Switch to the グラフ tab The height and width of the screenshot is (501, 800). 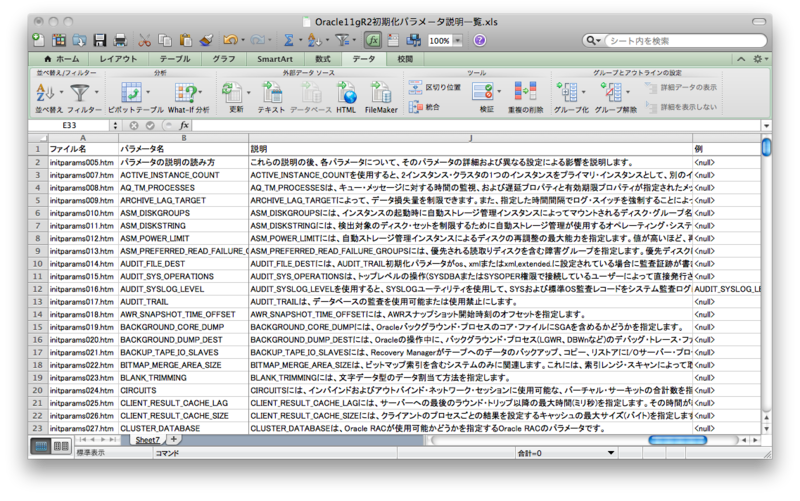click(224, 59)
